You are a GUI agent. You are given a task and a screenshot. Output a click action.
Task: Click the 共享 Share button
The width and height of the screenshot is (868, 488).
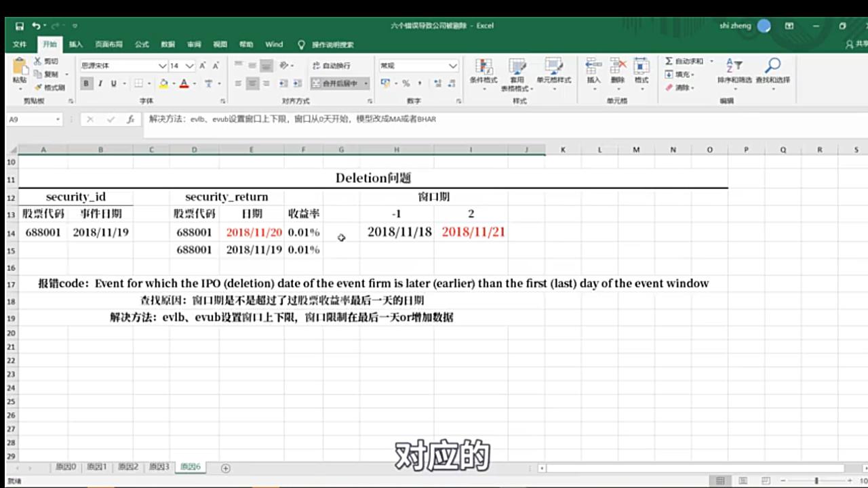tap(856, 44)
